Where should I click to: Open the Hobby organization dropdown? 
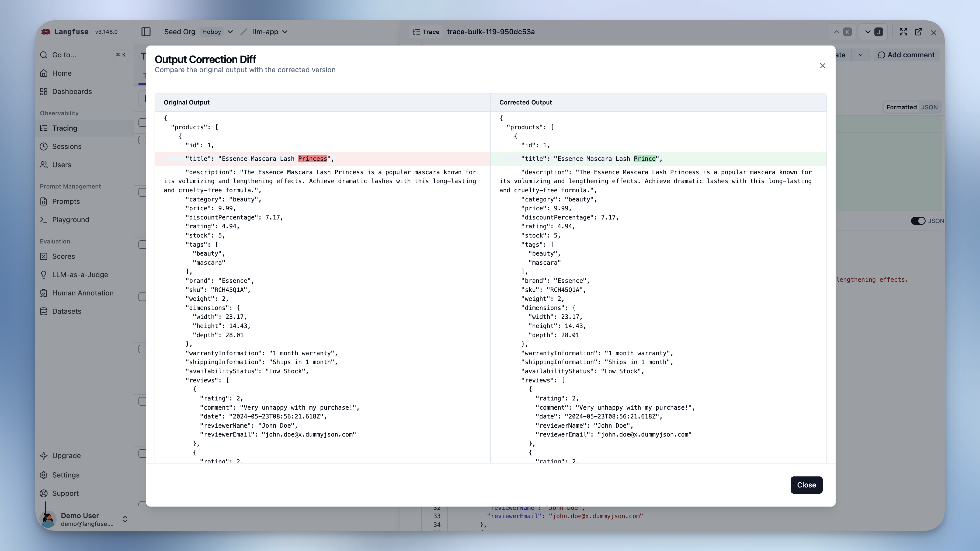tap(217, 32)
